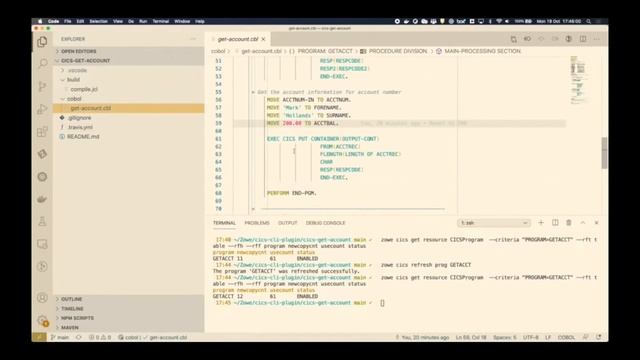Open macOS Spotlight search icon
Screen dimensions: 640x360
(x=589, y=21)
